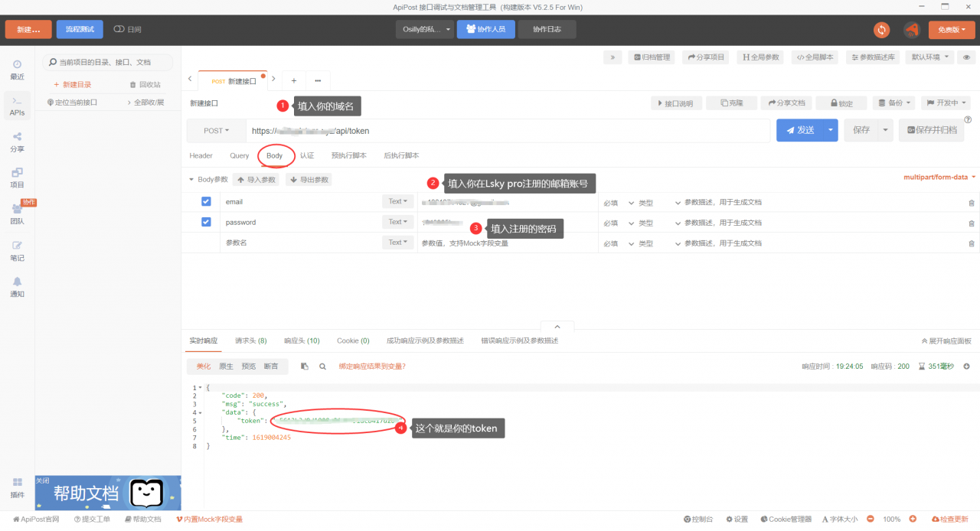This screenshot has height=531, width=980.
Task: Switch to the Cookie (0) response tab
Action: pyautogui.click(x=353, y=340)
